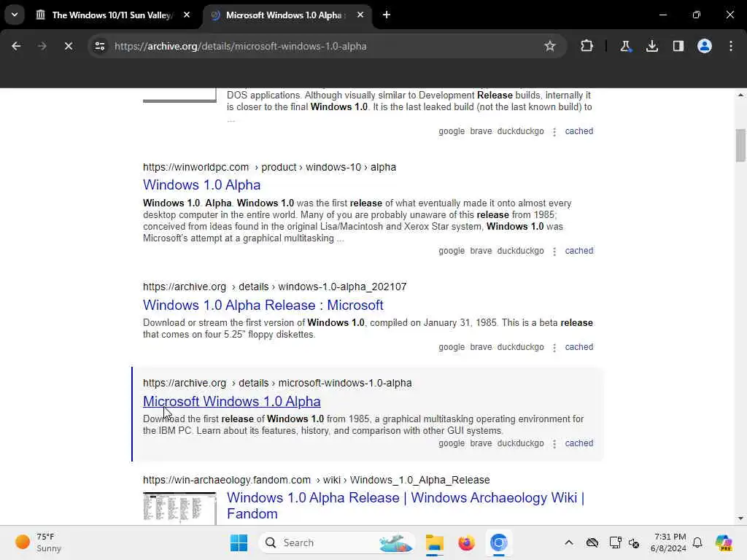The height and width of the screenshot is (560, 747).
Task: Stop loading the page
Action: (69, 46)
